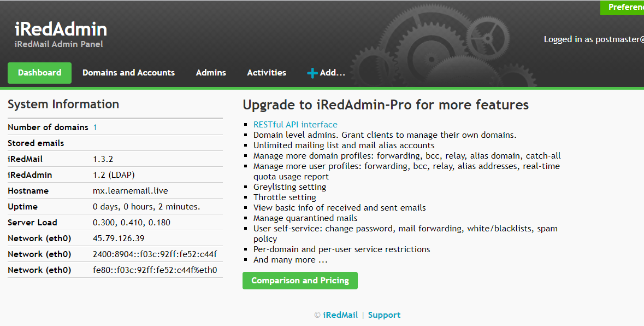The image size is (644, 326).
Task: Select the hostname mx.learnemail.live value
Action: (x=130, y=191)
